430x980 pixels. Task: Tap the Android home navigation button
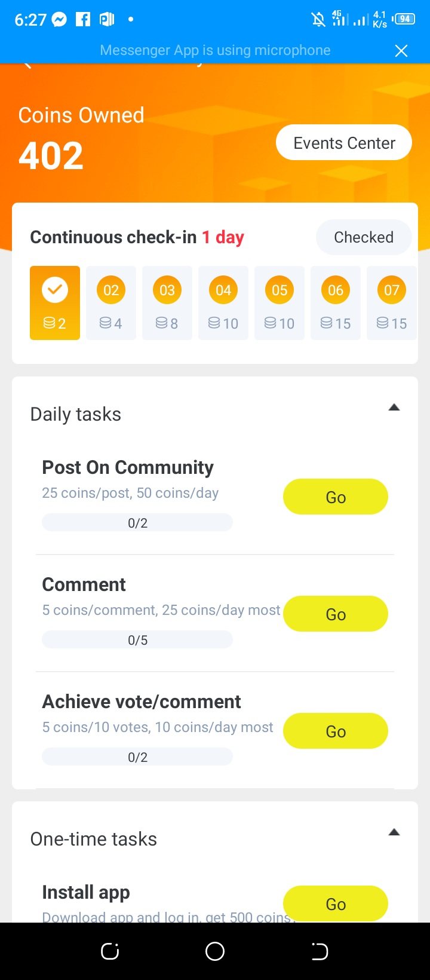(215, 951)
